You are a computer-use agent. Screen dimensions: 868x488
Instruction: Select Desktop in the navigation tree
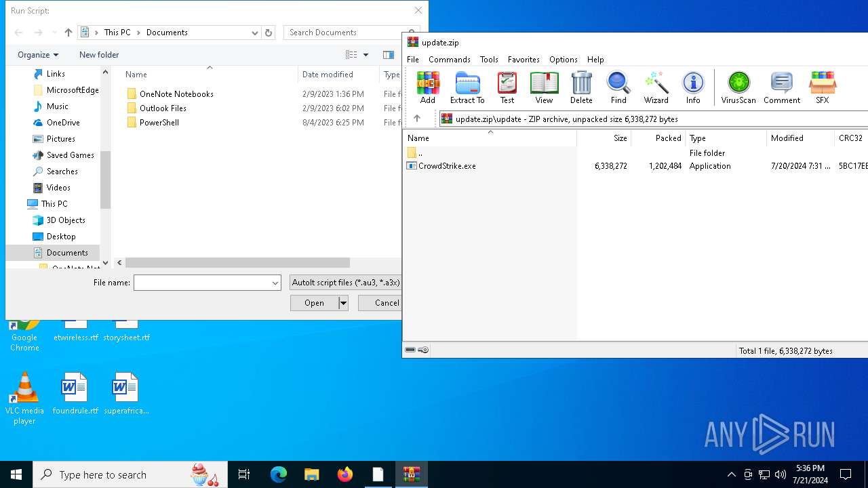(54, 237)
